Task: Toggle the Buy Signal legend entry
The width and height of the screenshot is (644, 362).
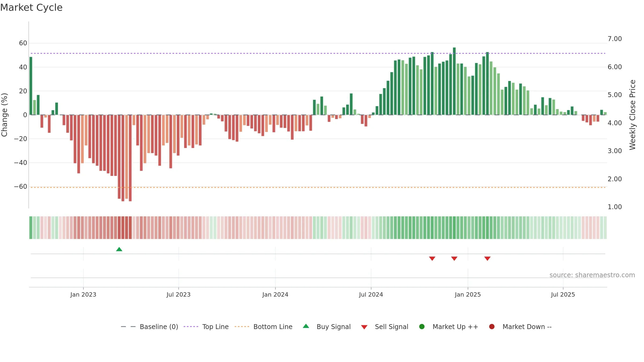Action: [327, 327]
